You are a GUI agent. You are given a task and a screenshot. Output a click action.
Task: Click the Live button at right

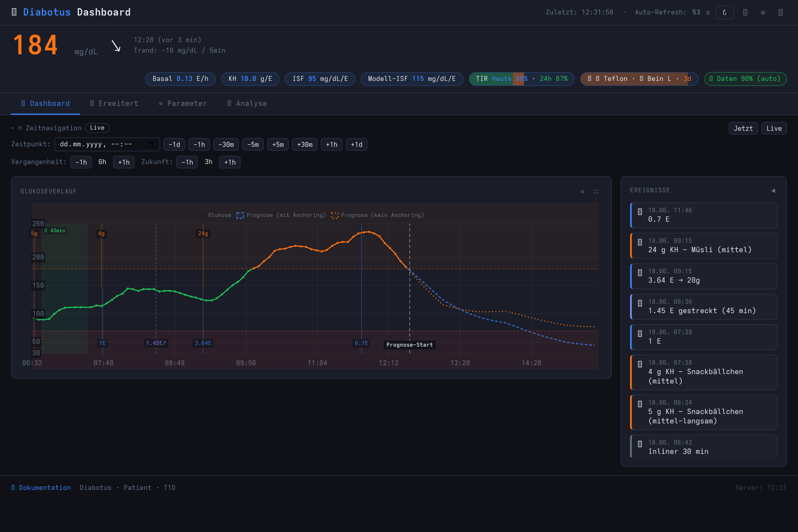pyautogui.click(x=774, y=129)
